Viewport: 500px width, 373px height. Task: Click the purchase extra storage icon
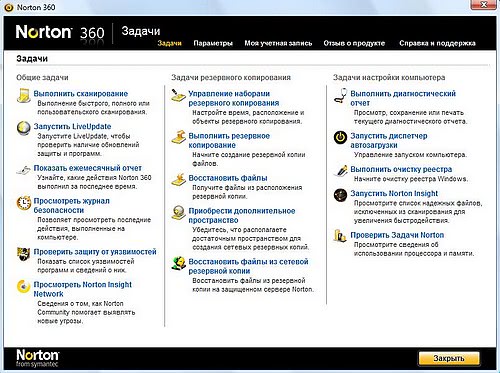(x=179, y=212)
